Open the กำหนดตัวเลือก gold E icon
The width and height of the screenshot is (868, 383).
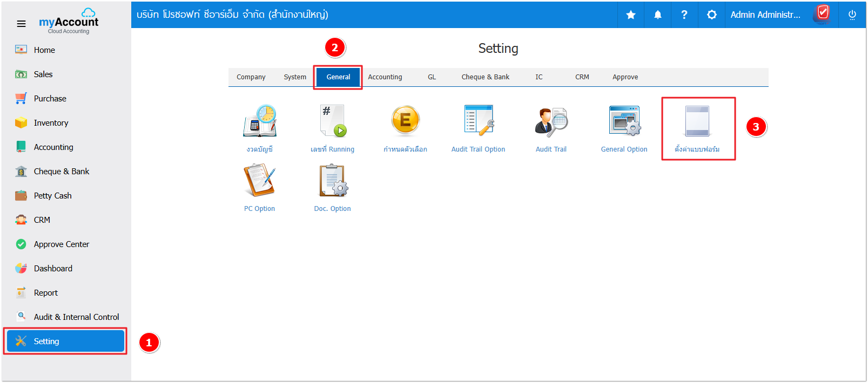[406, 121]
